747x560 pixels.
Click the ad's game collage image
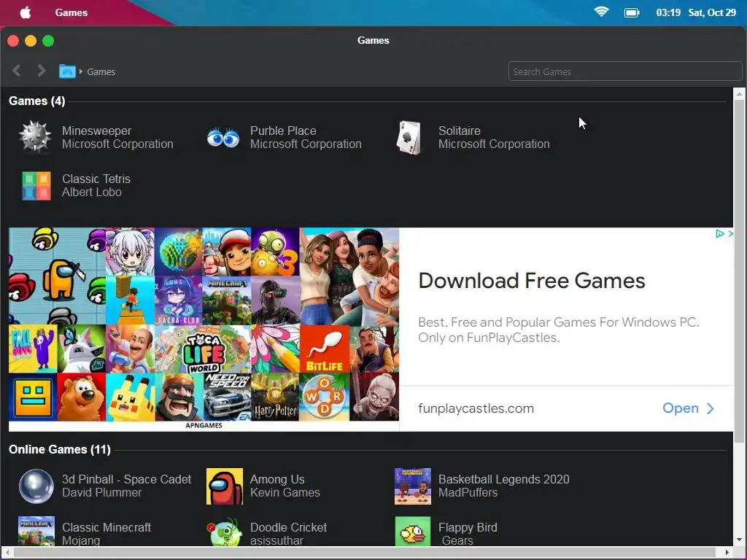204,329
